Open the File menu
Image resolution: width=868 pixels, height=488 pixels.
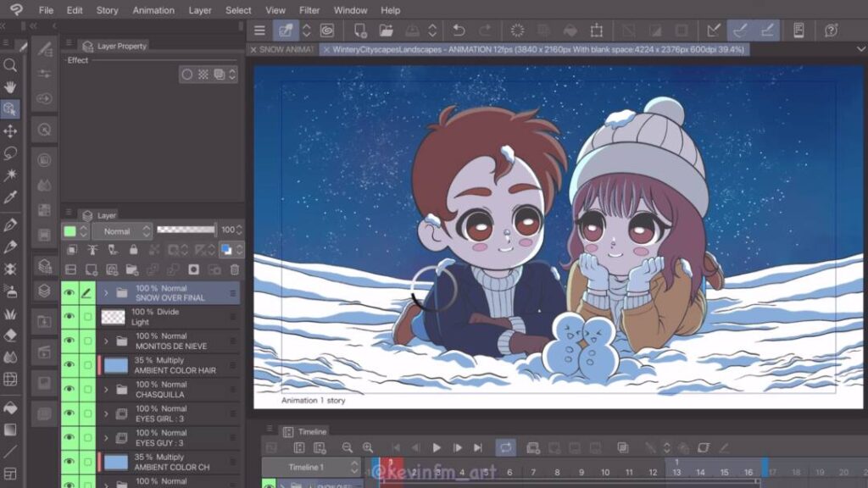coord(46,10)
